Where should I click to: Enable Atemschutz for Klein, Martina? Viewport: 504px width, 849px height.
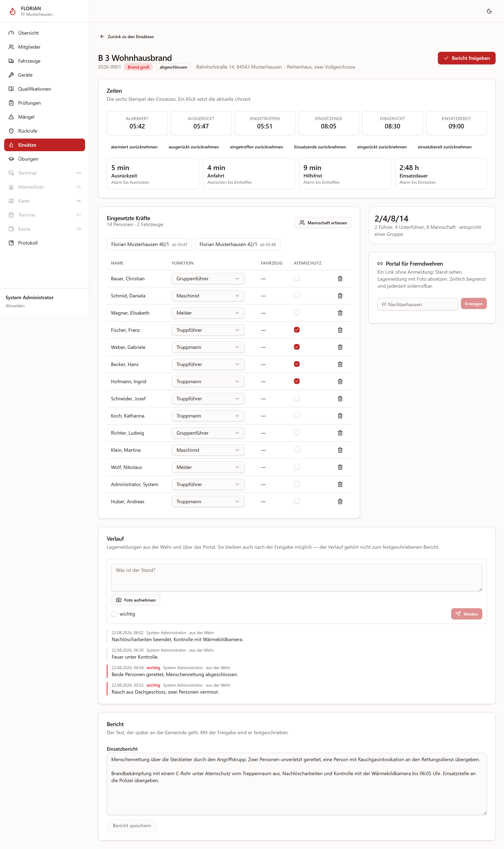[297, 450]
